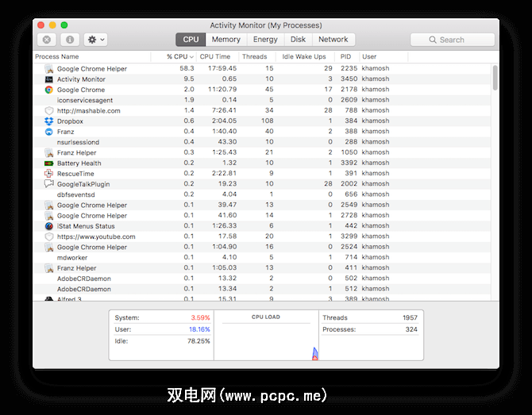Click CPU time value 11:20.79
Image resolution: width=532 pixels, height=415 pixels.
tap(222, 90)
